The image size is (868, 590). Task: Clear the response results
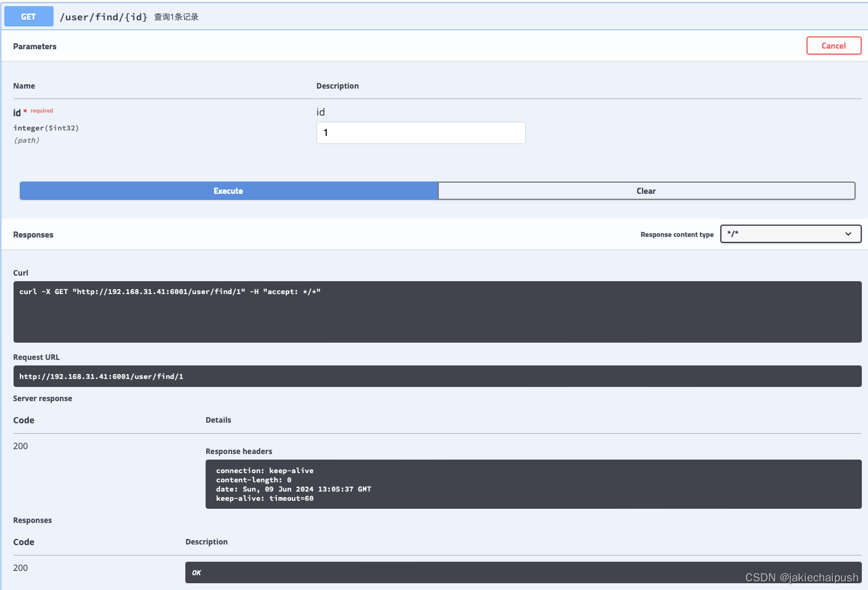coord(646,191)
